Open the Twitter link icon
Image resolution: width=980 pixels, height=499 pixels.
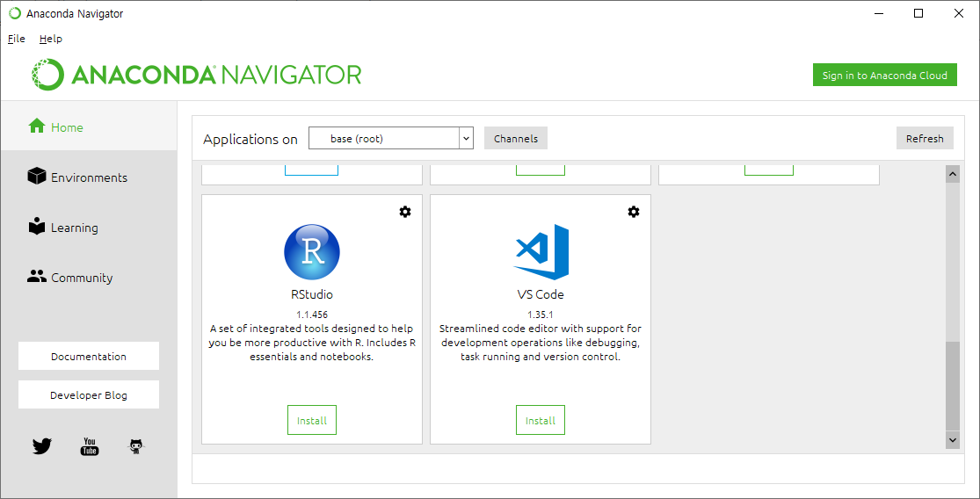tap(42, 446)
